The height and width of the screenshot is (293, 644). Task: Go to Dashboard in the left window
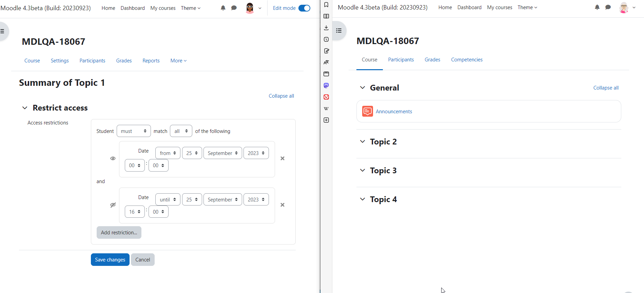[x=133, y=8]
